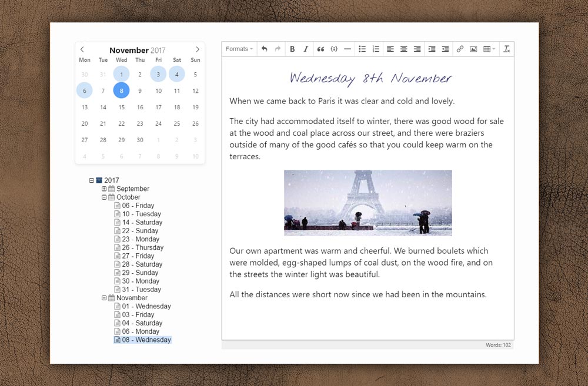Open the '31 - Tuesday' entry
588x386 pixels.
click(x=138, y=289)
